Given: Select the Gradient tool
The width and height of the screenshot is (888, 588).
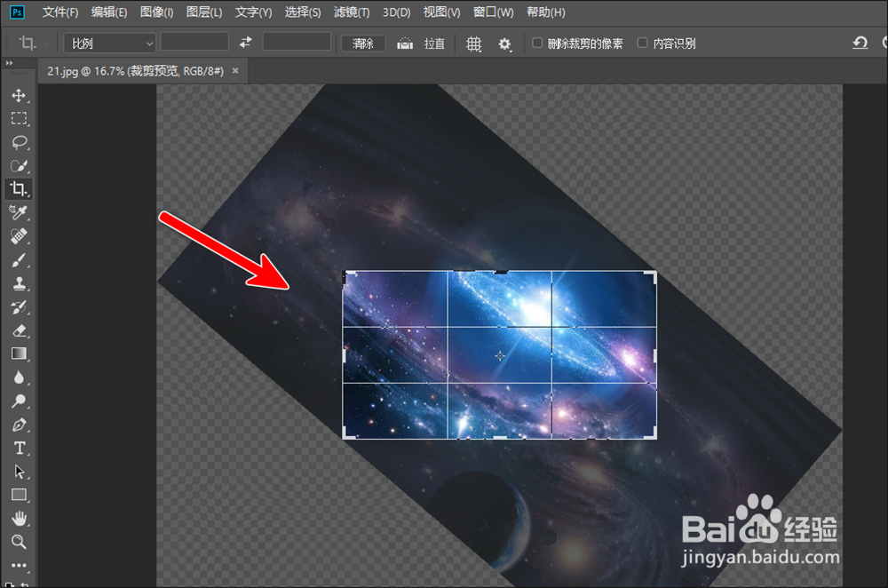Looking at the screenshot, I should point(19,354).
